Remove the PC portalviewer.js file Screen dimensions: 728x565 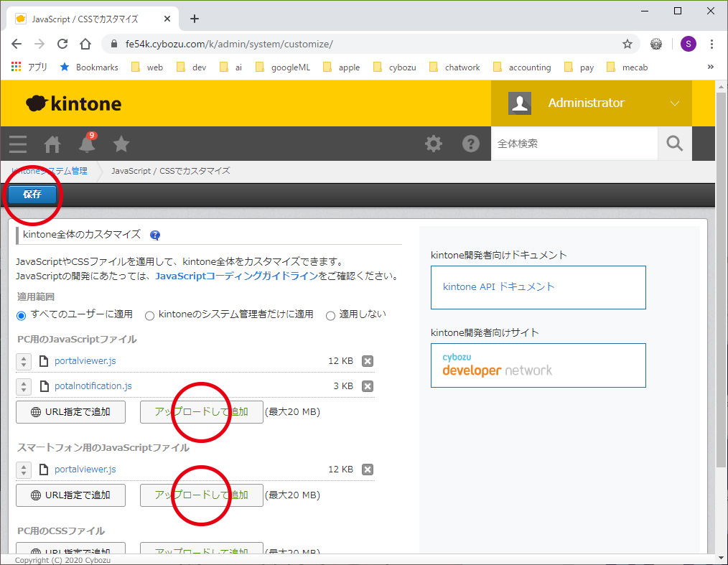tap(368, 361)
